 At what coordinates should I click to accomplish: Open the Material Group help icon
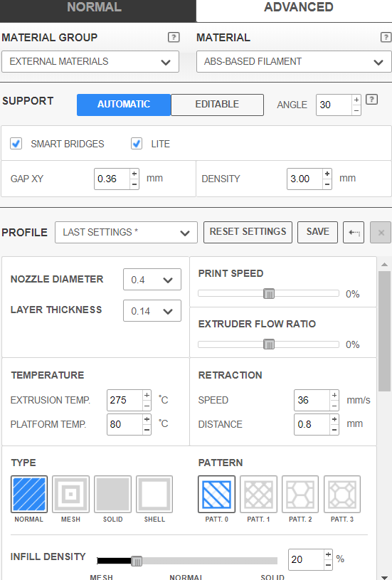pos(174,37)
